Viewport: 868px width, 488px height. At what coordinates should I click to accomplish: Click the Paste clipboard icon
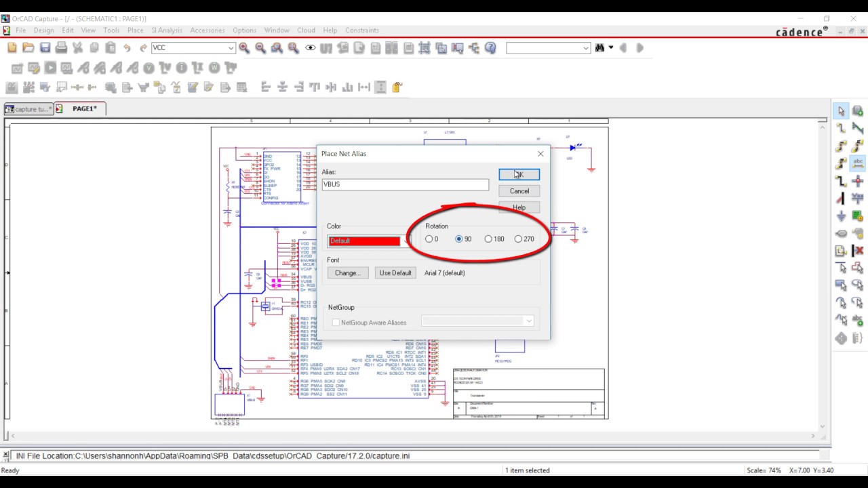click(110, 47)
